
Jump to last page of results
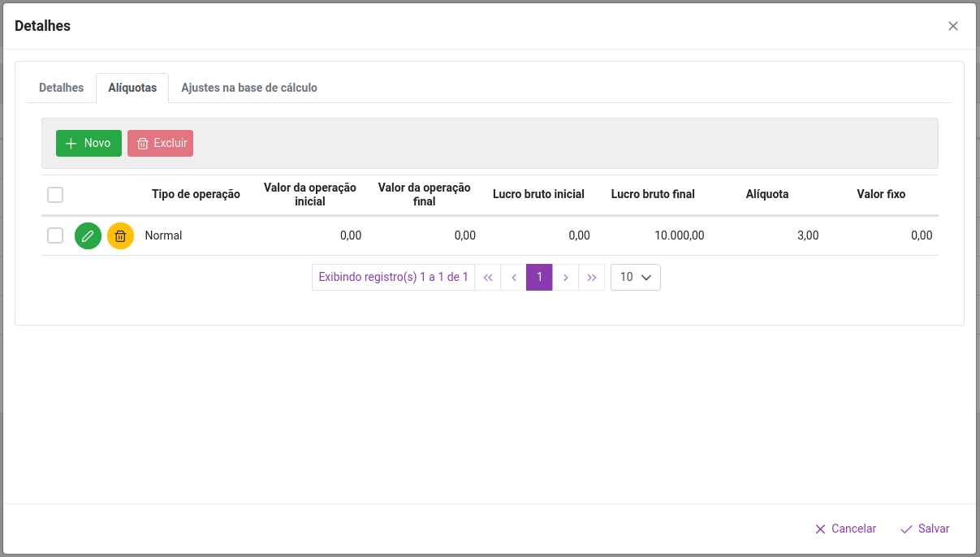(591, 278)
